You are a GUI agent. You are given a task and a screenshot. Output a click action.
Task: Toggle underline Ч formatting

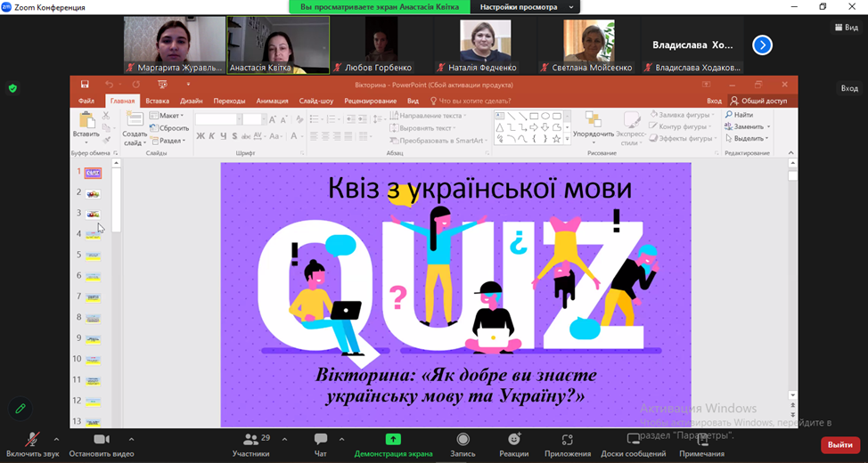[223, 136]
